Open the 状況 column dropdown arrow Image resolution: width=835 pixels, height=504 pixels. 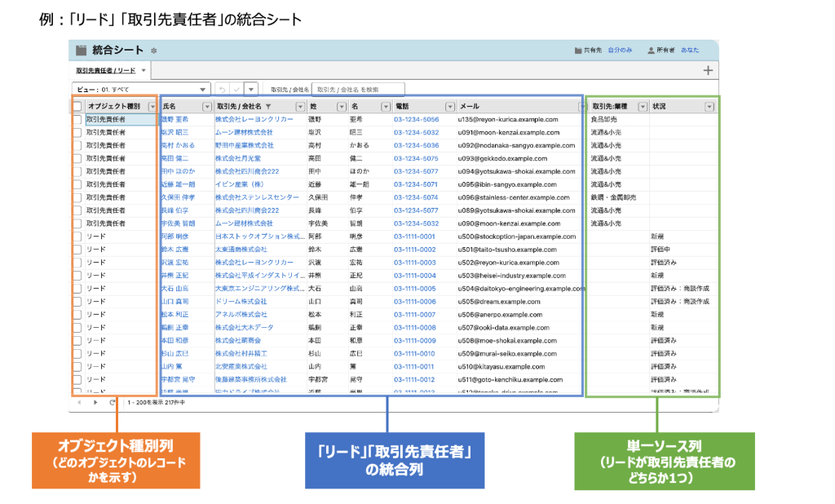[709, 107]
